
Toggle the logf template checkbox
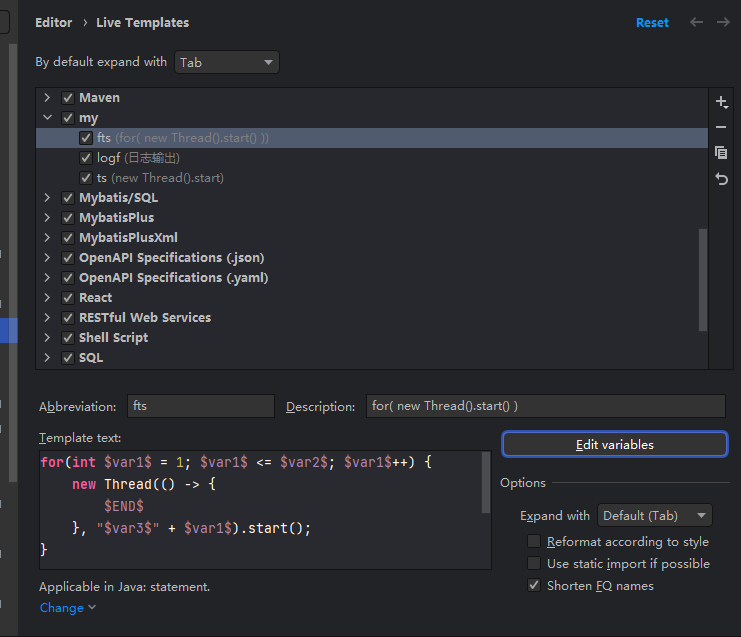(86, 158)
